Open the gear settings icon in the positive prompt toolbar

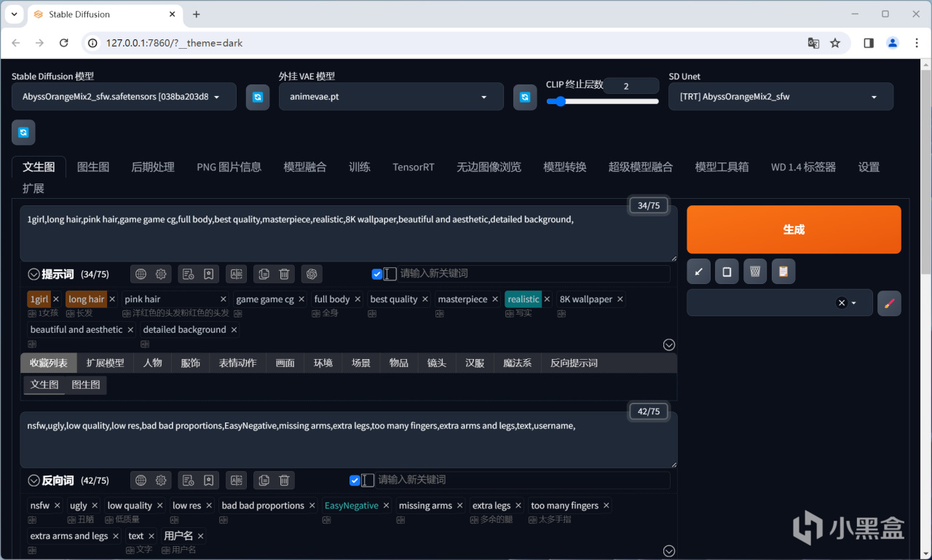tap(162, 274)
